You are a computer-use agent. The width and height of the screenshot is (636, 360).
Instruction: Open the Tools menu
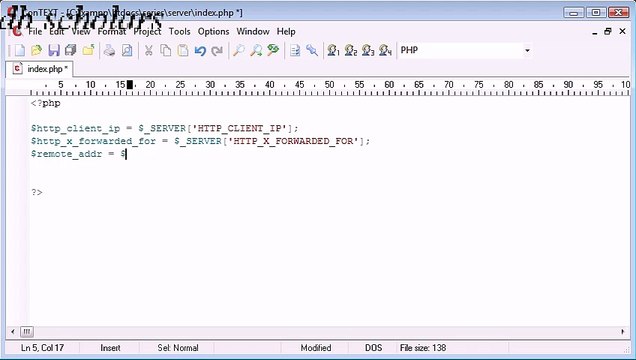(x=179, y=32)
